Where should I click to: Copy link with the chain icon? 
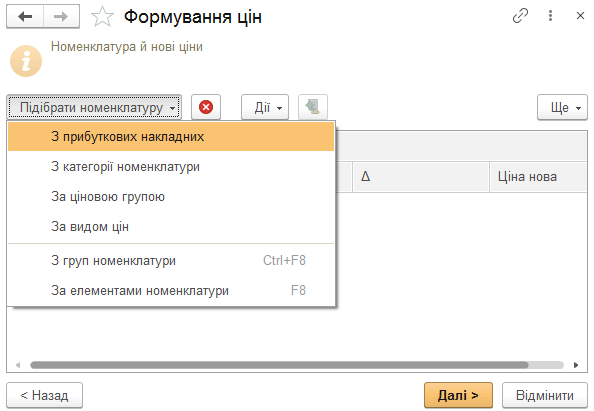pos(520,16)
